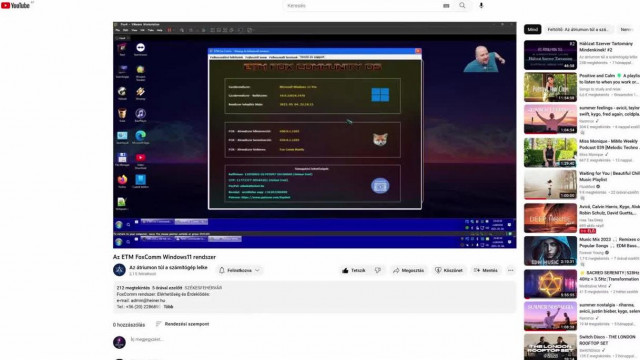Click the SZÉKESFEHÉRVÁR location link
The width and height of the screenshot is (640, 360).
(x=203, y=288)
